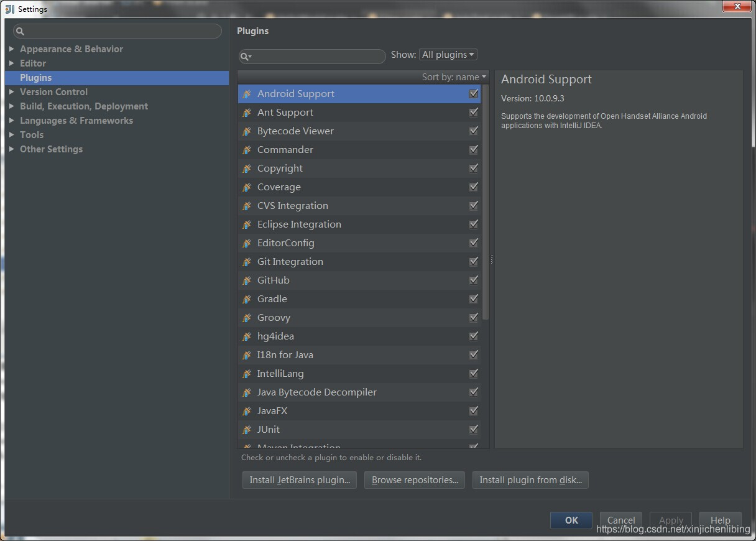The width and height of the screenshot is (756, 541).
Task: Uncheck the Ant Support plugin
Action: pyautogui.click(x=474, y=113)
